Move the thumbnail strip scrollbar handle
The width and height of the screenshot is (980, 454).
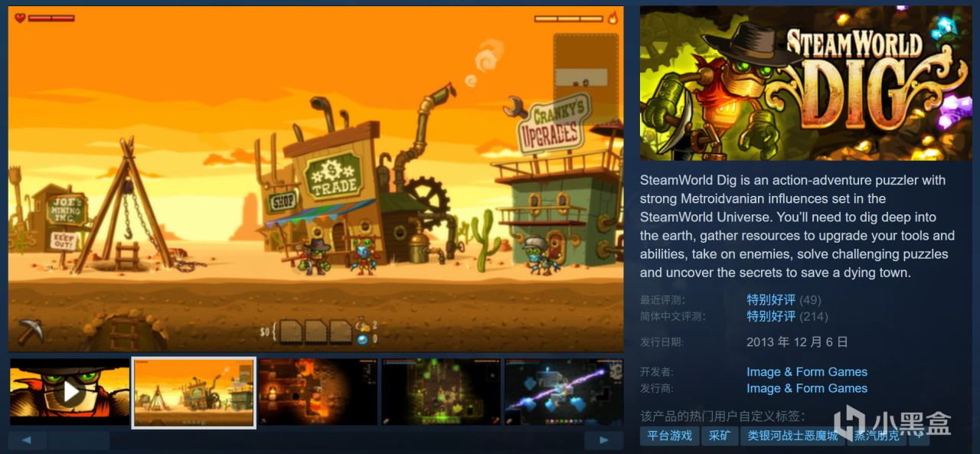pyautogui.click(x=78, y=440)
